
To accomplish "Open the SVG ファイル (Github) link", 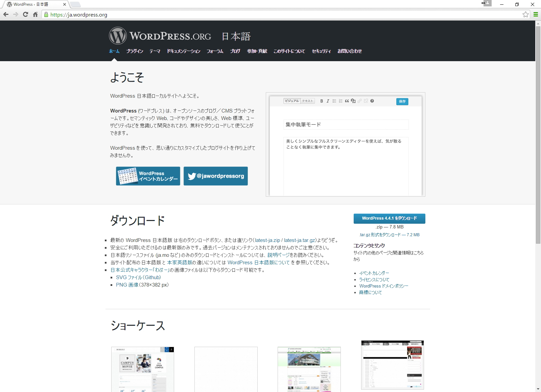I will [139, 277].
